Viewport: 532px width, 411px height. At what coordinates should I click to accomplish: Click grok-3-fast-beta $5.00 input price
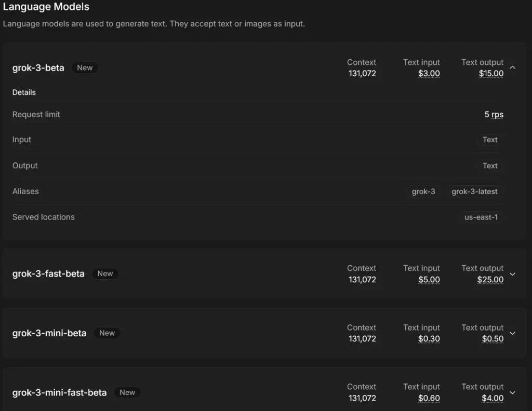pyautogui.click(x=429, y=280)
